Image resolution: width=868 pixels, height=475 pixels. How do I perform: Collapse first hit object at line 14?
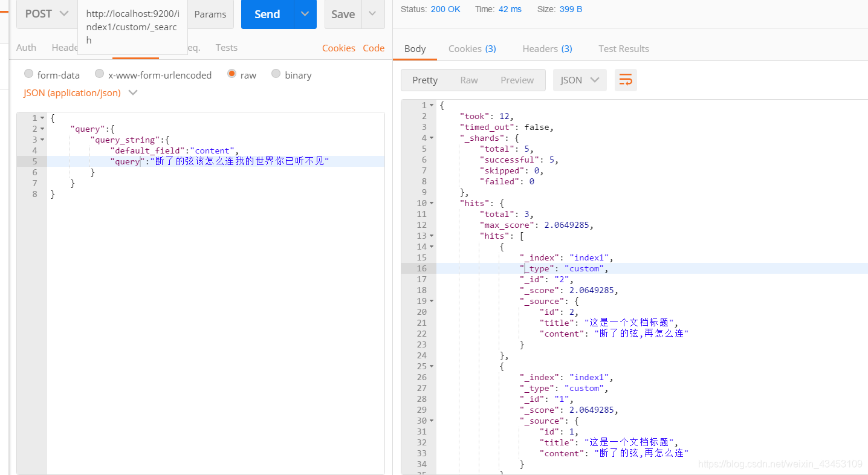(432, 247)
